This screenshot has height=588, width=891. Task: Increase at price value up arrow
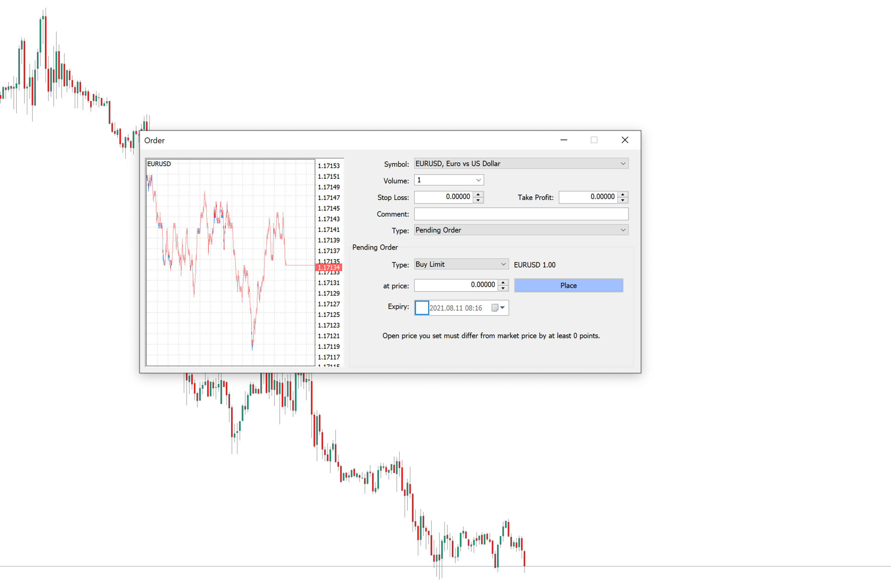503,282
